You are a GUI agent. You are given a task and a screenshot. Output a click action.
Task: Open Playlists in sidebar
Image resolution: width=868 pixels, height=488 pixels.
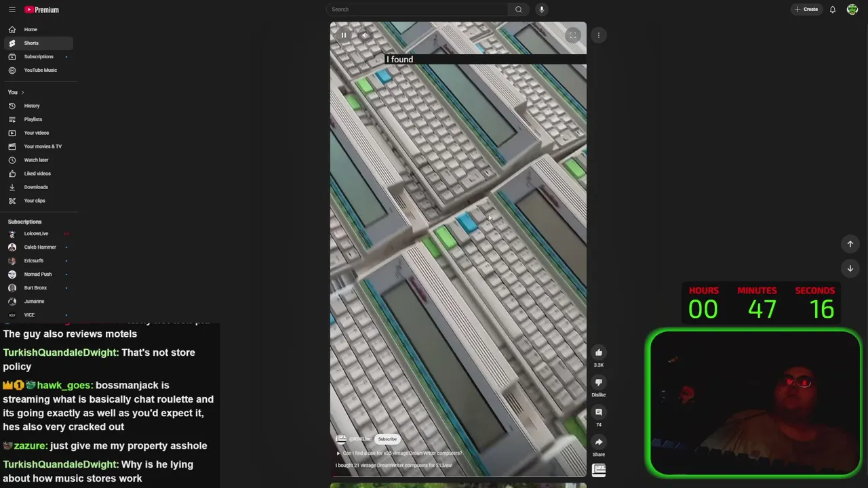pos(39,119)
